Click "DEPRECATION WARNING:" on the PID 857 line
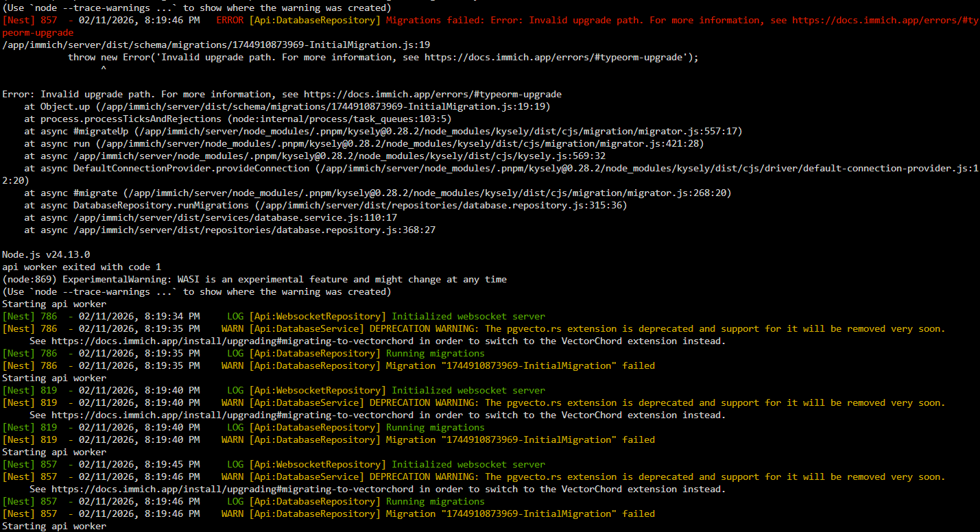The height and width of the screenshot is (532, 980). (425, 477)
